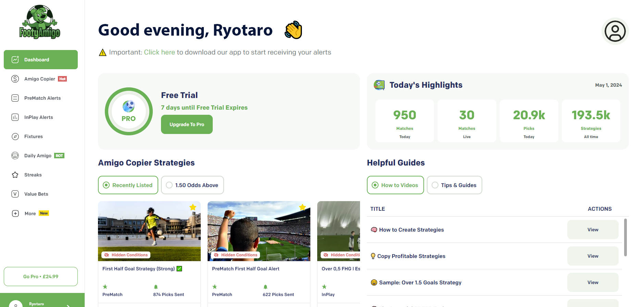Click bell icon above 874 Picks Sent
644x307 pixels.
click(156, 287)
